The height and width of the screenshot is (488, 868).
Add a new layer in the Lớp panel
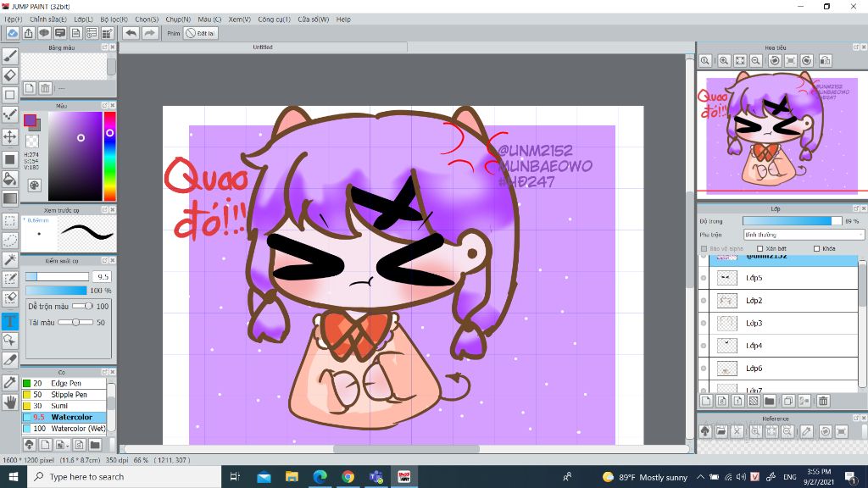[706, 401]
